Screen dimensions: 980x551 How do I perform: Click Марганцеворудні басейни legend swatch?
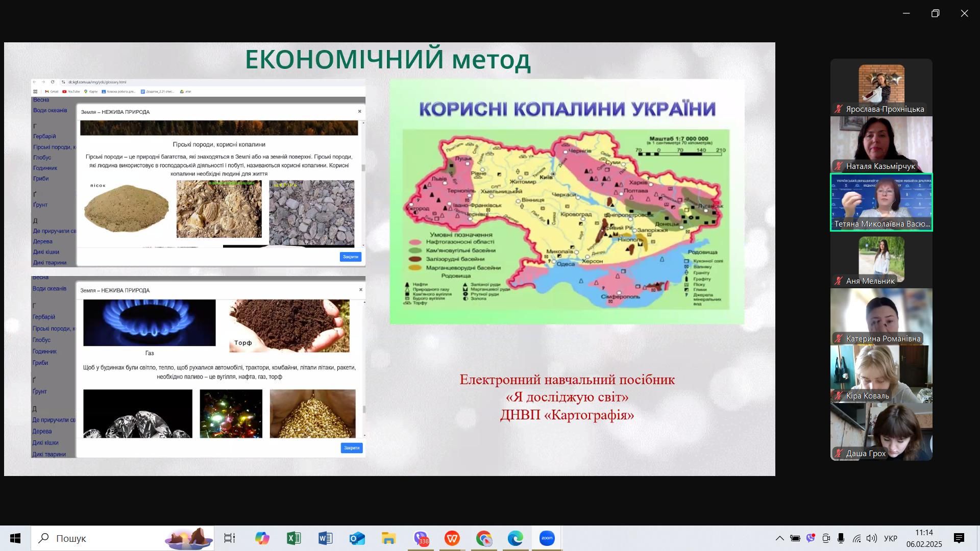pos(415,267)
